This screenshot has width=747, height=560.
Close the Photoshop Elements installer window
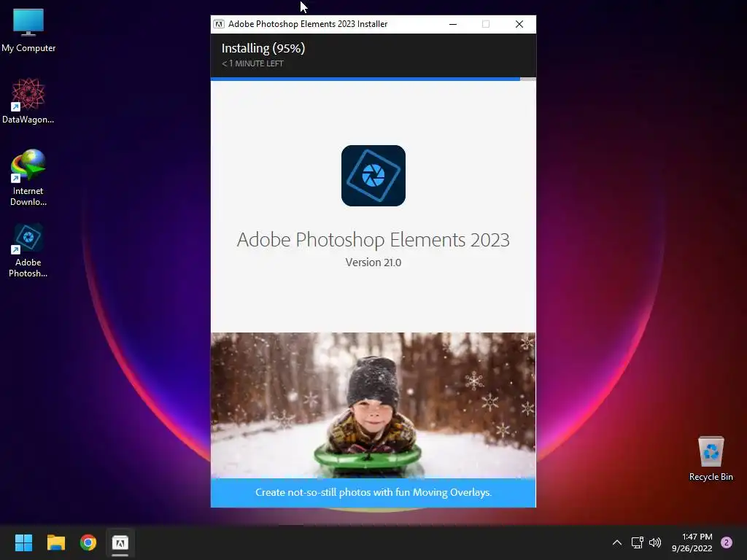point(519,24)
